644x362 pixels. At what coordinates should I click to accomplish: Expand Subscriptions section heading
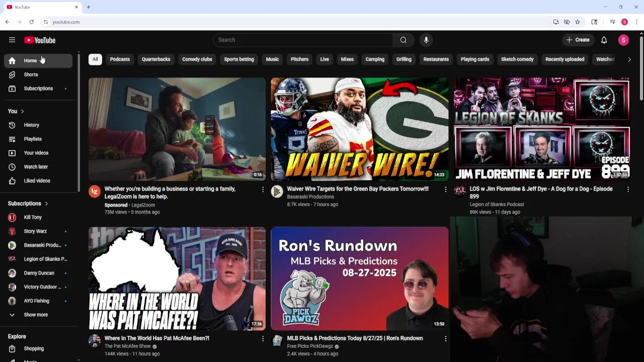pyautogui.click(x=28, y=204)
